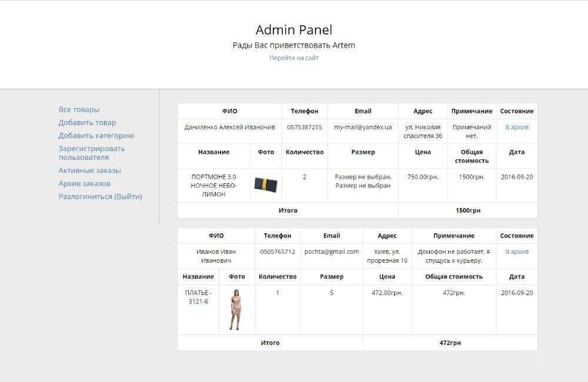Click total cost cell '1500грн.'

tap(472, 177)
